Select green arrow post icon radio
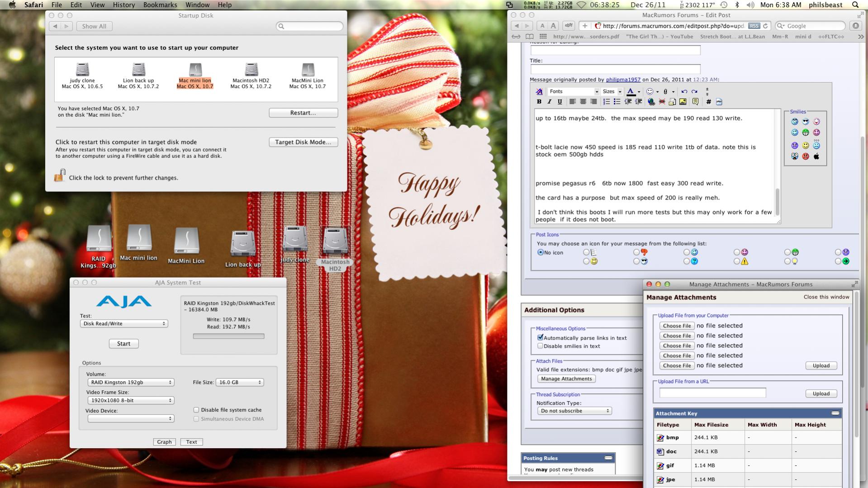This screenshot has width=868, height=488. [x=838, y=261]
